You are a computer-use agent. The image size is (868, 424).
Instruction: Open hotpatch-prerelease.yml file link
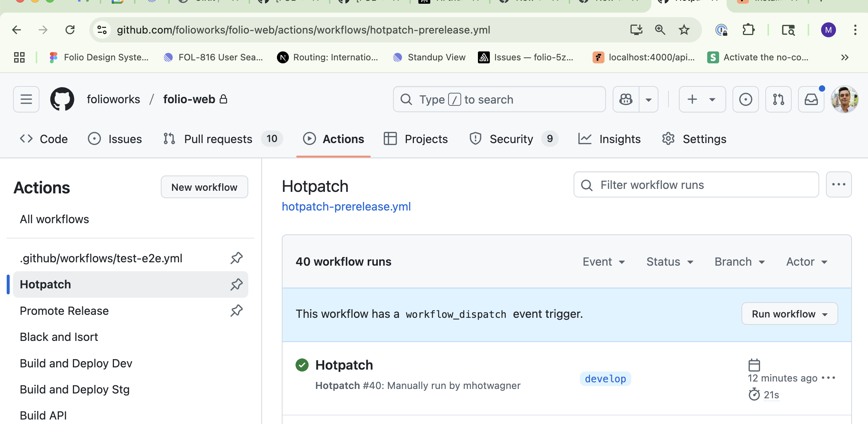coord(346,206)
